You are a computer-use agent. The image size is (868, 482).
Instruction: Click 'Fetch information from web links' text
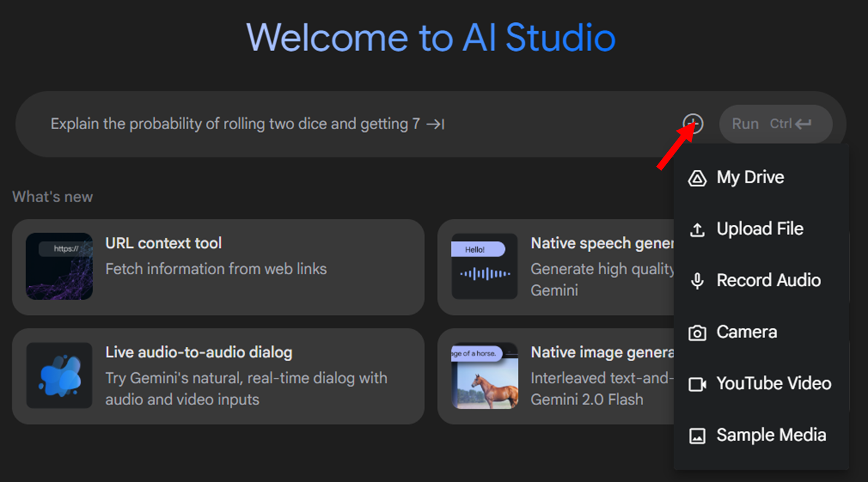point(216,269)
